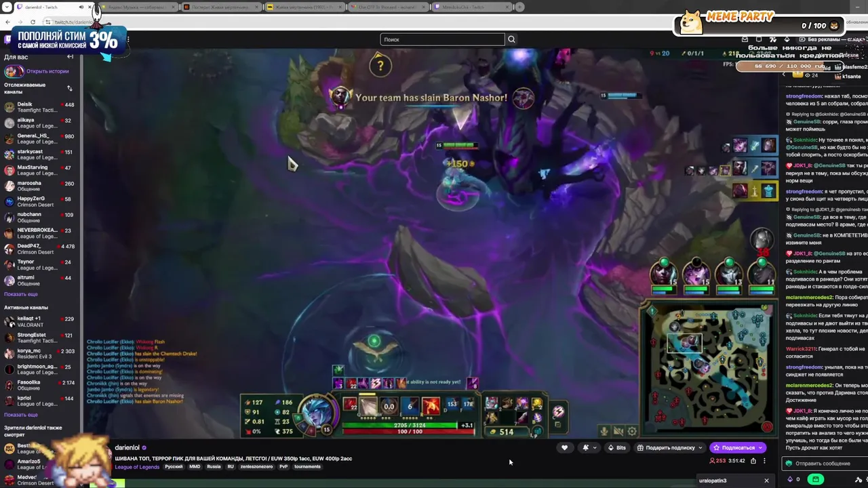
Task: Share the stream via share icon
Action: [753, 461]
